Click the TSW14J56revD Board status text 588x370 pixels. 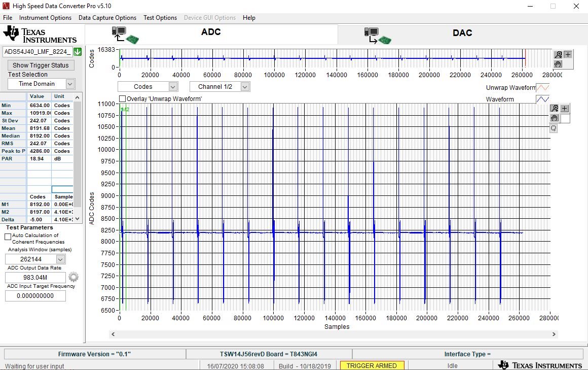pos(269,354)
